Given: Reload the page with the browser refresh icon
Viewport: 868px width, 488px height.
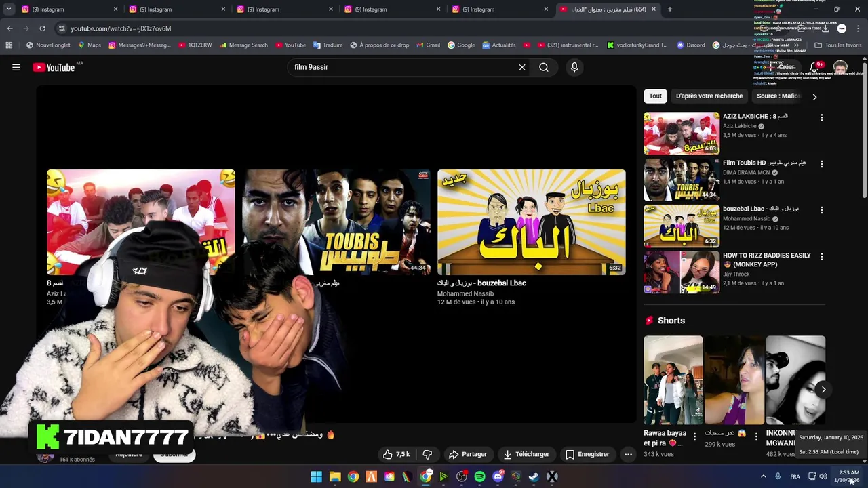Looking at the screenshot, I should click(42, 28).
